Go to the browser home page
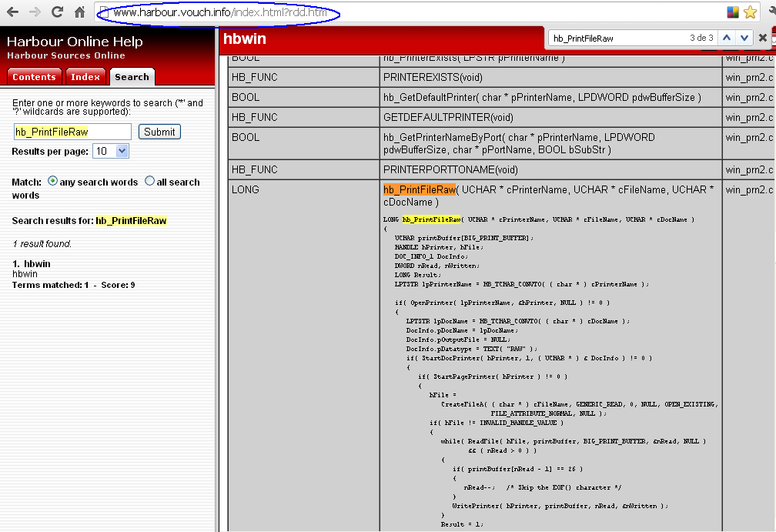Screen dimensions: 776x532 point(79,12)
